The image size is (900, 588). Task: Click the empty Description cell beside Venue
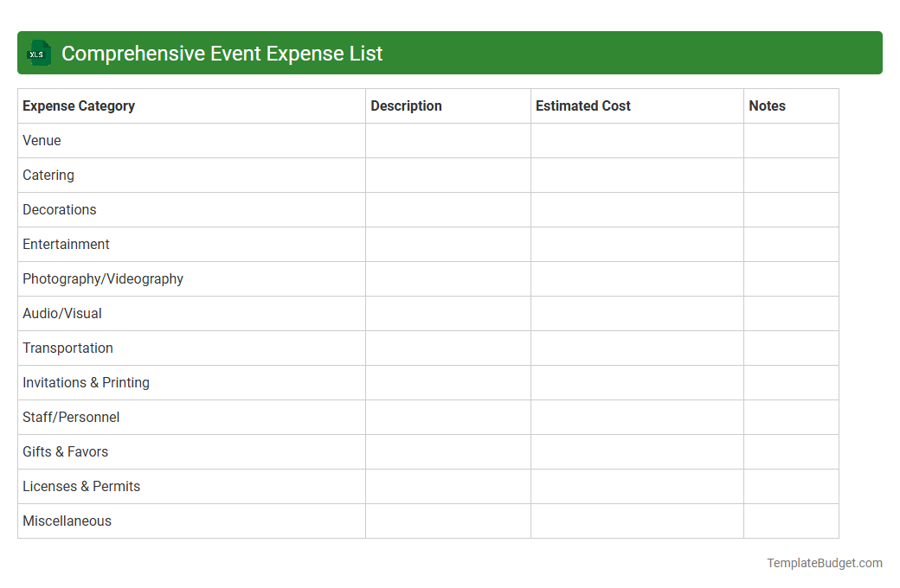447,140
